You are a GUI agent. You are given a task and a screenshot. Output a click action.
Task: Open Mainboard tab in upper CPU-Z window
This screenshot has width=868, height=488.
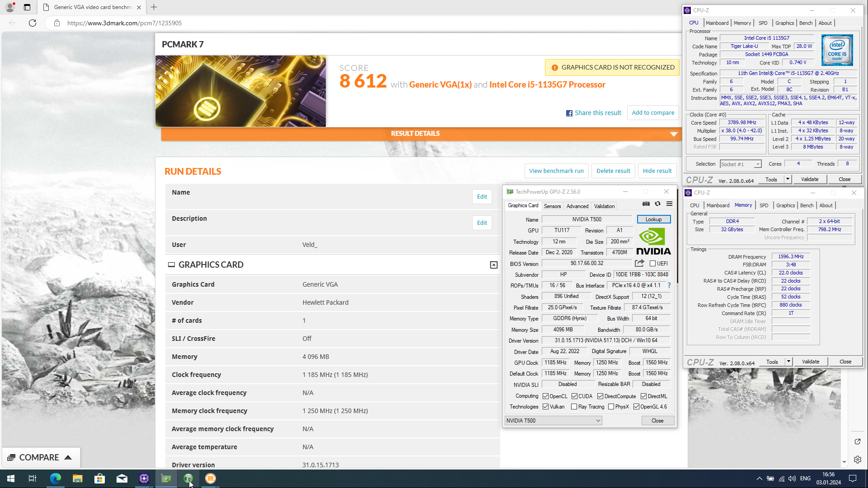717,23
